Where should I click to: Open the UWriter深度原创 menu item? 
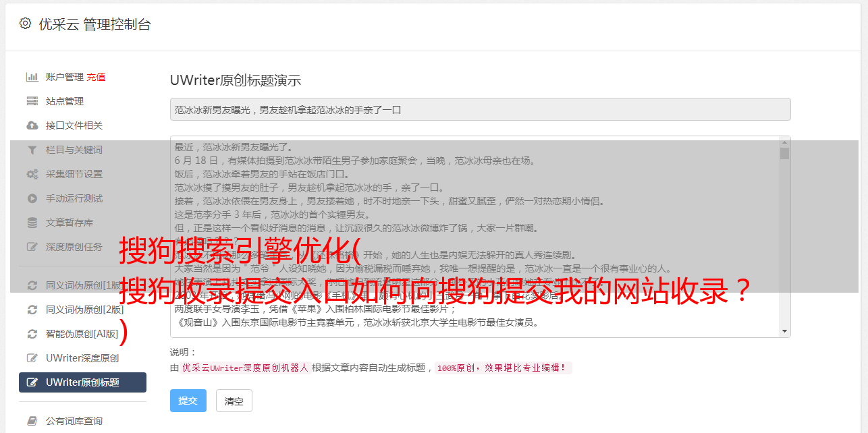[x=82, y=358]
